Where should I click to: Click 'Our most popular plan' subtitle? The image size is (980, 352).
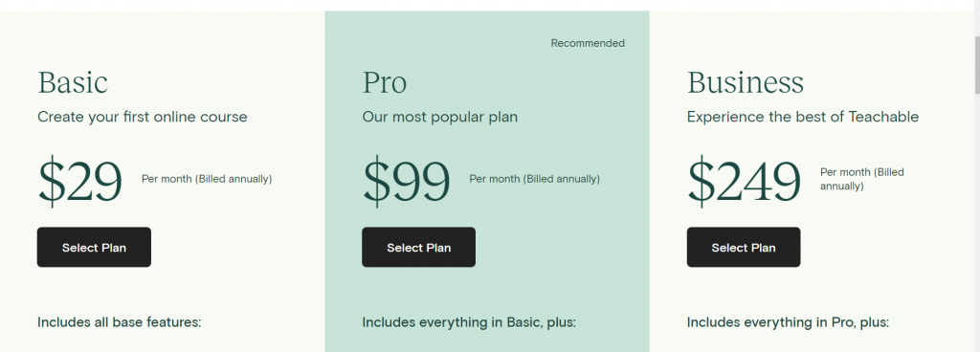440,117
